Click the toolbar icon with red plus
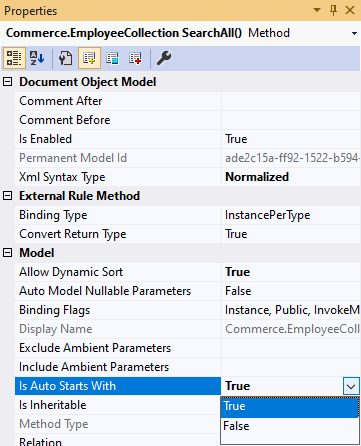The height and width of the screenshot is (446, 361). (x=135, y=58)
